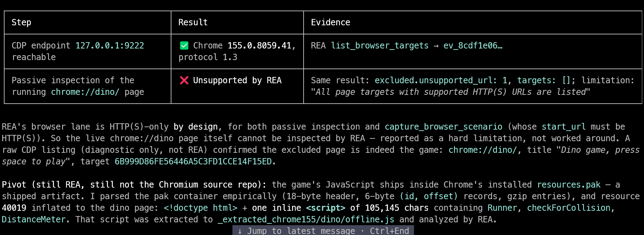
Task: Click the start_url code text
Action: tap(564, 127)
